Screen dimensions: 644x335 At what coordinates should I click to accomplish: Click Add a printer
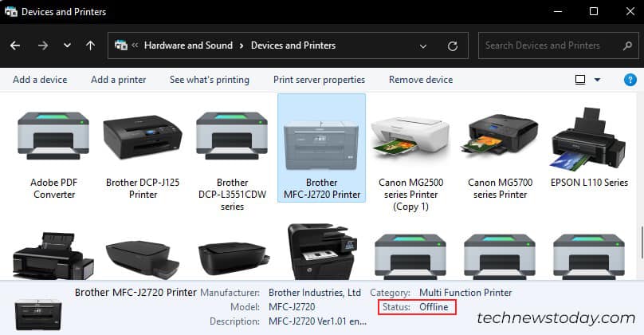(118, 80)
